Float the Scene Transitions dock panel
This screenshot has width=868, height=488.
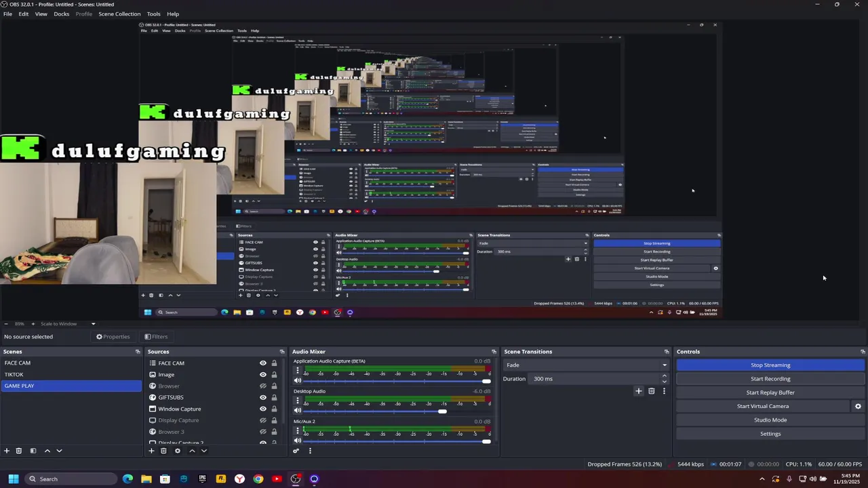tap(667, 352)
